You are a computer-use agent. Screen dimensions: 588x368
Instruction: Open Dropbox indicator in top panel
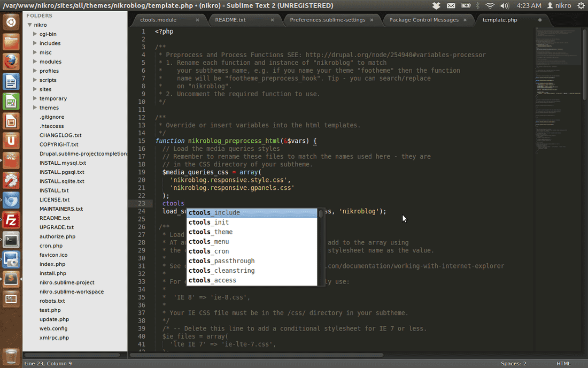pos(436,6)
